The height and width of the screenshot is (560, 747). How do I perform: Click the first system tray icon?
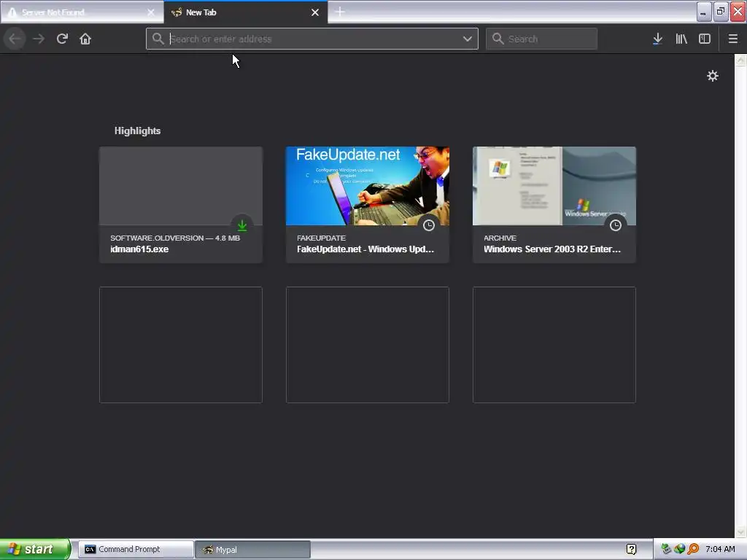click(666, 549)
